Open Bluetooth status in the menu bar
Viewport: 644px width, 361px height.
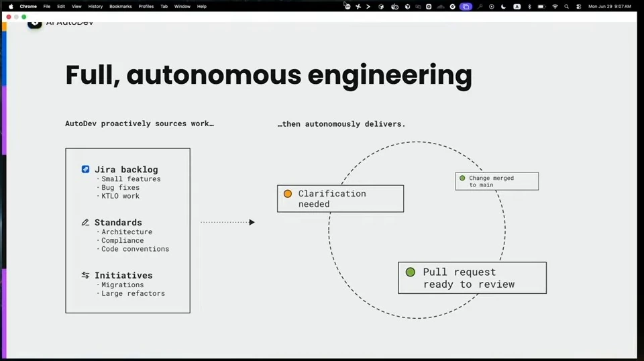pyautogui.click(x=529, y=7)
